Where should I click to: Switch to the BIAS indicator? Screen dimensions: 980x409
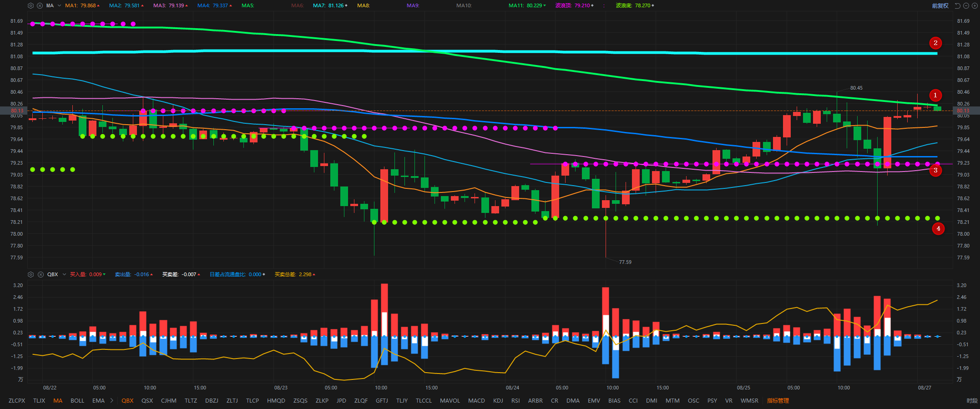point(614,400)
